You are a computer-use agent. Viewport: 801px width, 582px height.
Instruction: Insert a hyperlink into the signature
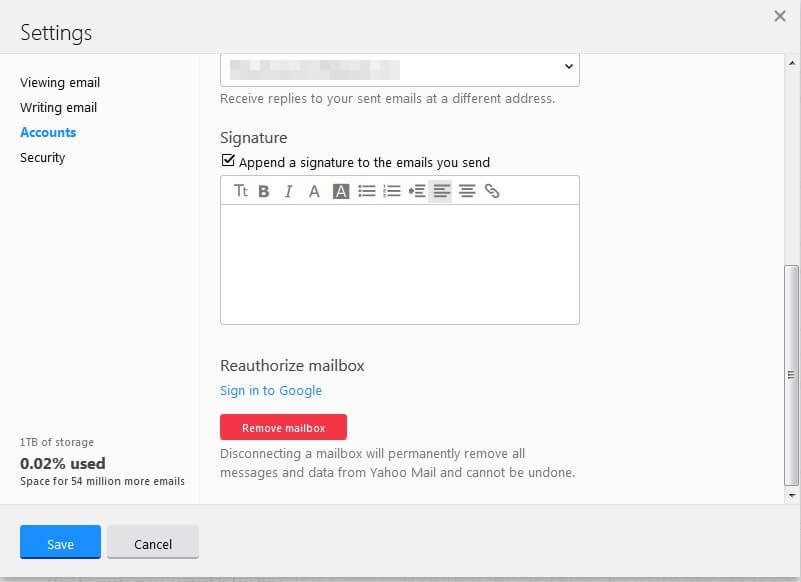click(x=492, y=191)
